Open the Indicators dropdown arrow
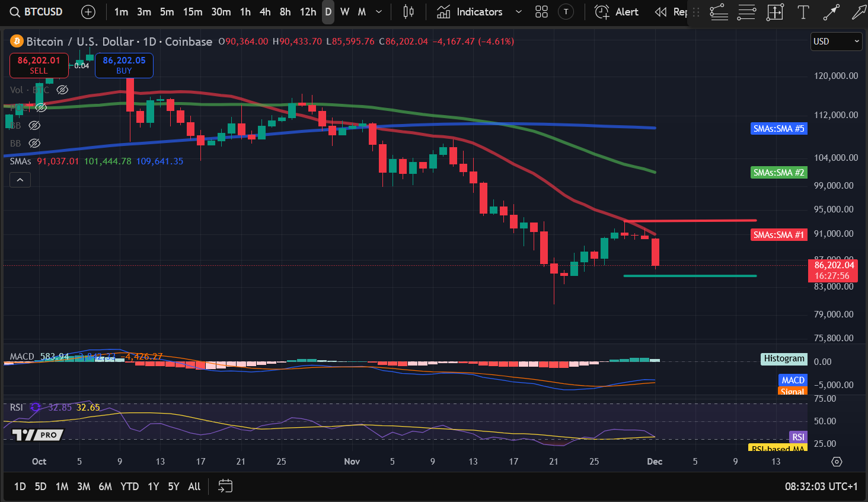This screenshot has width=868, height=502. (x=519, y=12)
